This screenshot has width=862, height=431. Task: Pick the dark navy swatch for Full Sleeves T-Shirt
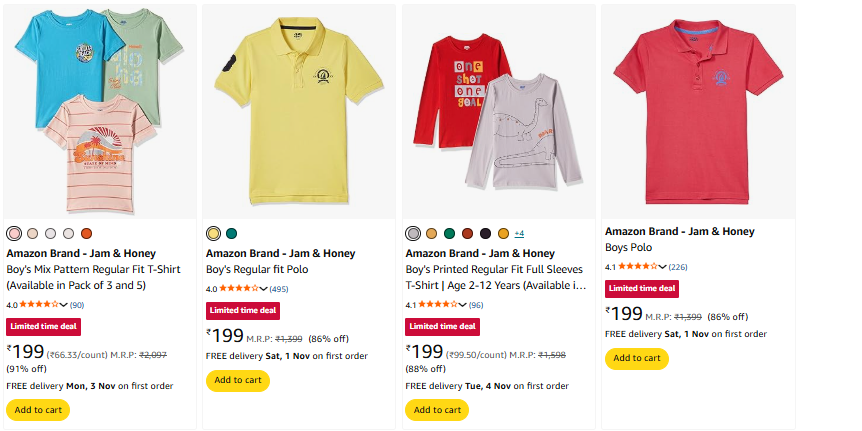pyautogui.click(x=485, y=233)
